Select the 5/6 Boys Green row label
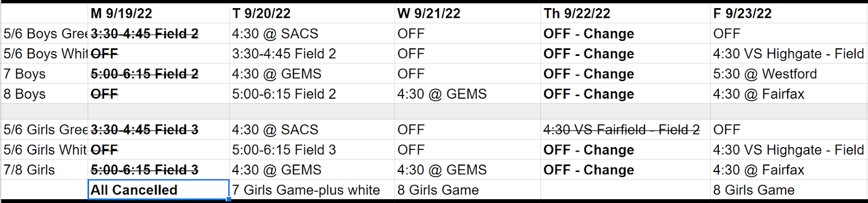 click(x=44, y=34)
